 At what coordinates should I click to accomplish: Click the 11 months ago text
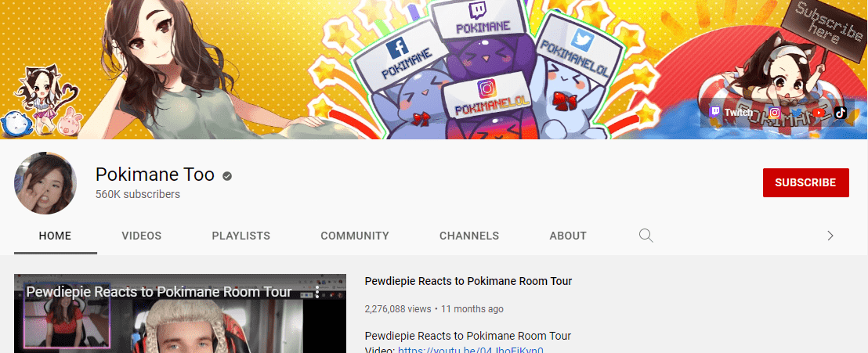[472, 308]
